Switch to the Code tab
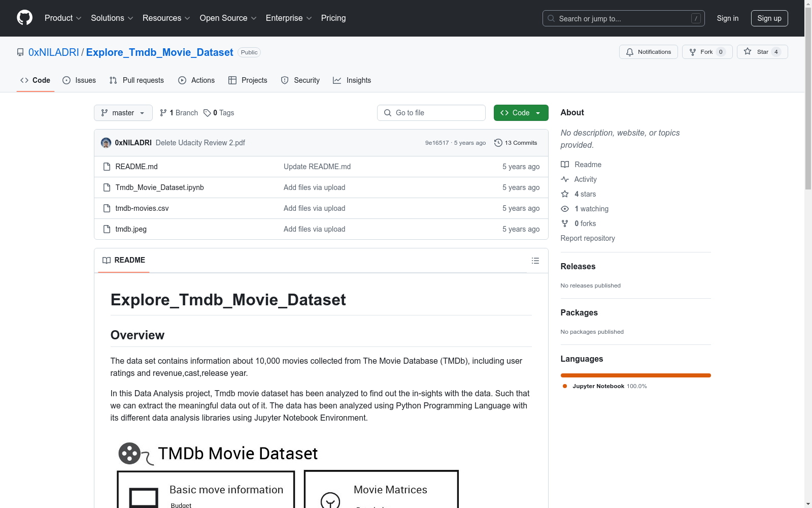812x508 pixels. coord(35,80)
